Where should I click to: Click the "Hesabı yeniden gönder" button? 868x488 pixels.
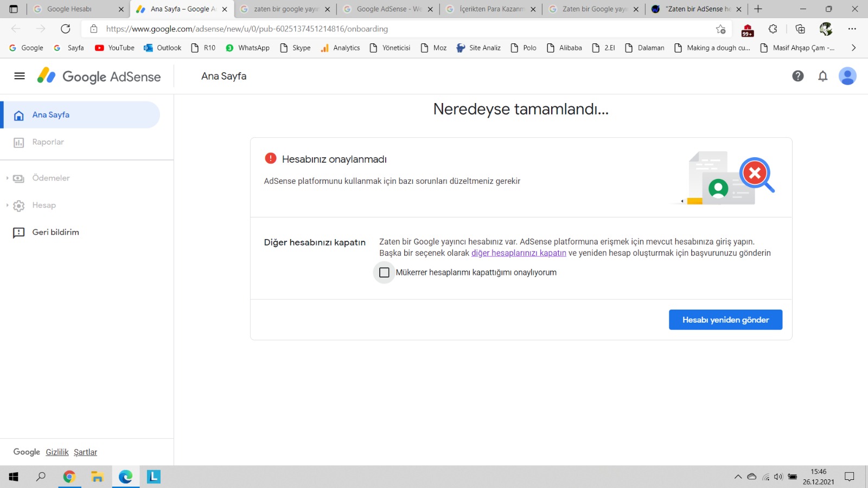pos(725,320)
